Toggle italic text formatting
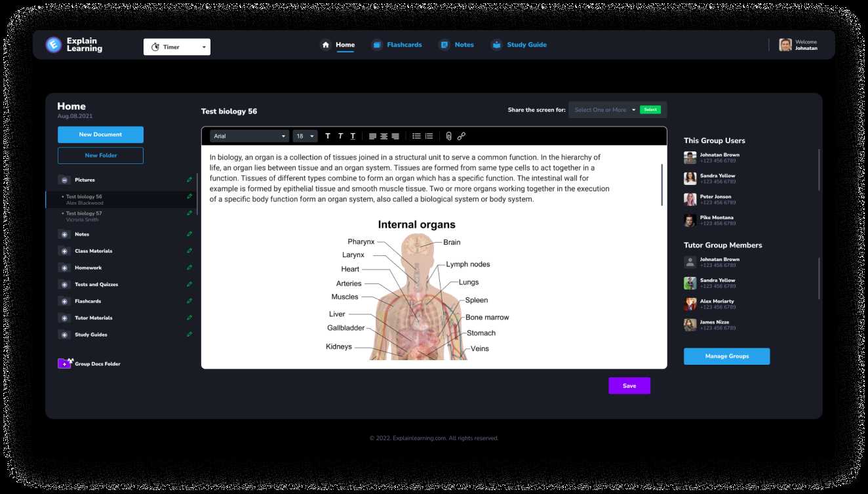The height and width of the screenshot is (494, 868). coord(340,136)
